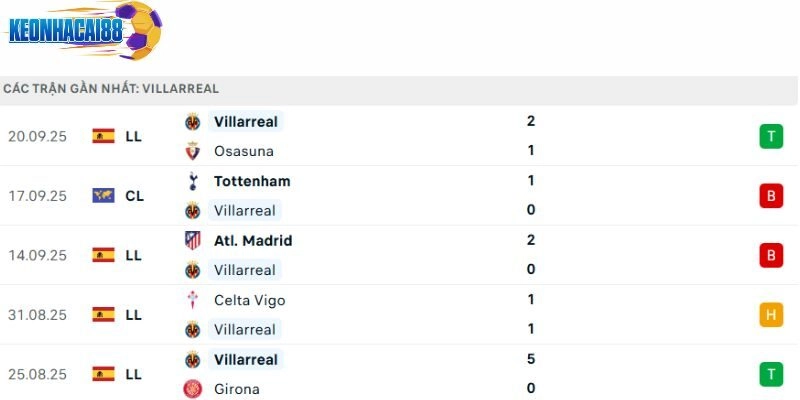
Task: Click the 31.08.25 match date
Action: 37,315
